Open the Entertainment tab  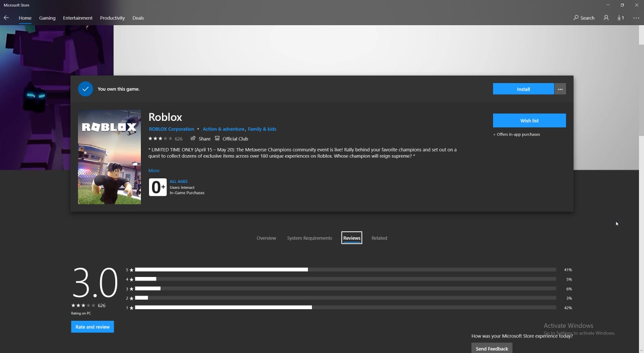pyautogui.click(x=77, y=18)
